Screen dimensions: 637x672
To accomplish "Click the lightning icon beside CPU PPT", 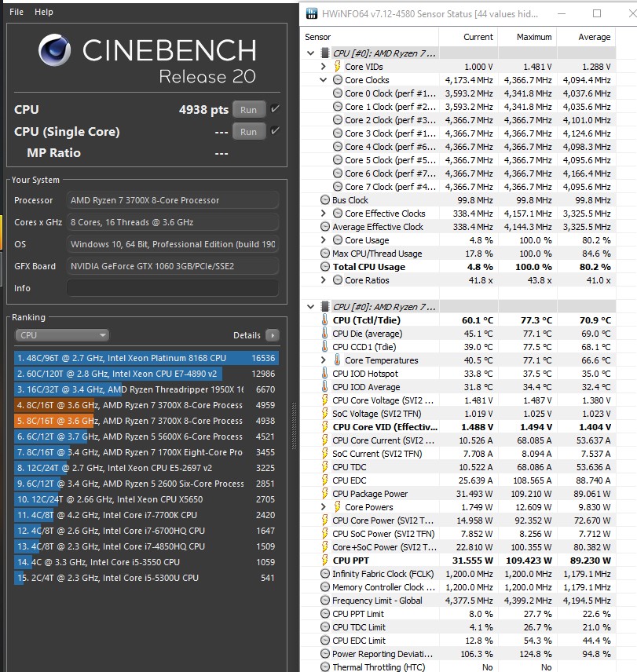I will pos(325,561).
